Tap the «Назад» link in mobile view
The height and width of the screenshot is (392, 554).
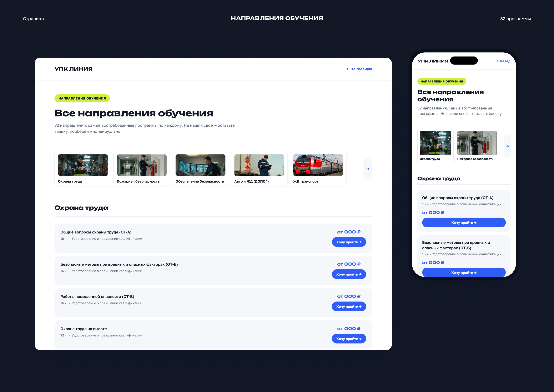pyautogui.click(x=503, y=61)
